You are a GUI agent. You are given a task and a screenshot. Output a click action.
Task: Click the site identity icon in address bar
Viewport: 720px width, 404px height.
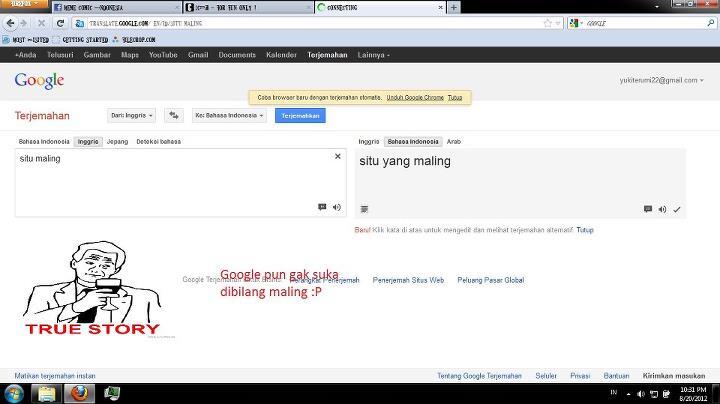tap(79, 23)
